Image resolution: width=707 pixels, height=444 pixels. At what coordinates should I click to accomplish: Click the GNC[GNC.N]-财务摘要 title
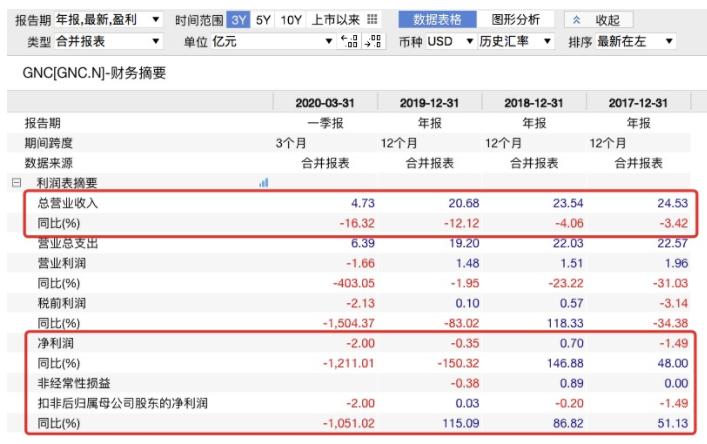click(94, 73)
